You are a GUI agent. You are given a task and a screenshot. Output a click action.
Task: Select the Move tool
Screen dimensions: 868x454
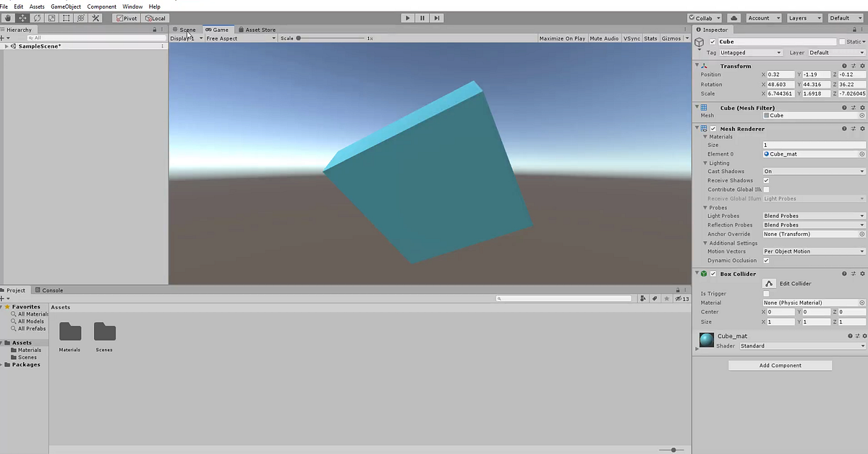point(22,18)
